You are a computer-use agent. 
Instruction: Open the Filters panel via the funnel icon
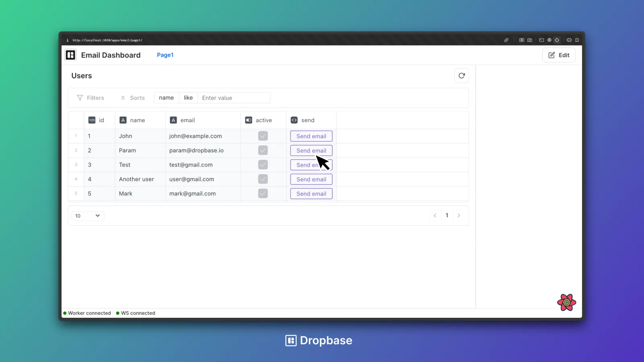point(80,98)
